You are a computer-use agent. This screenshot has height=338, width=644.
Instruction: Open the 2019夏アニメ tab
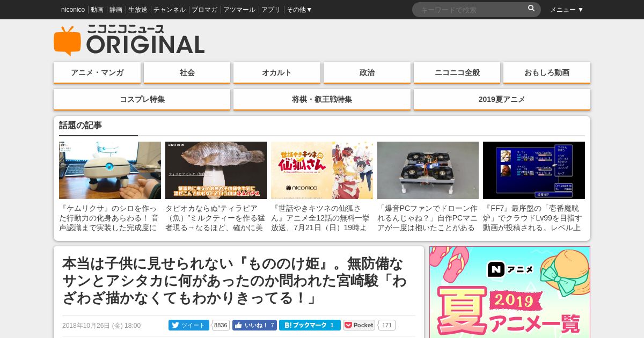(x=502, y=99)
